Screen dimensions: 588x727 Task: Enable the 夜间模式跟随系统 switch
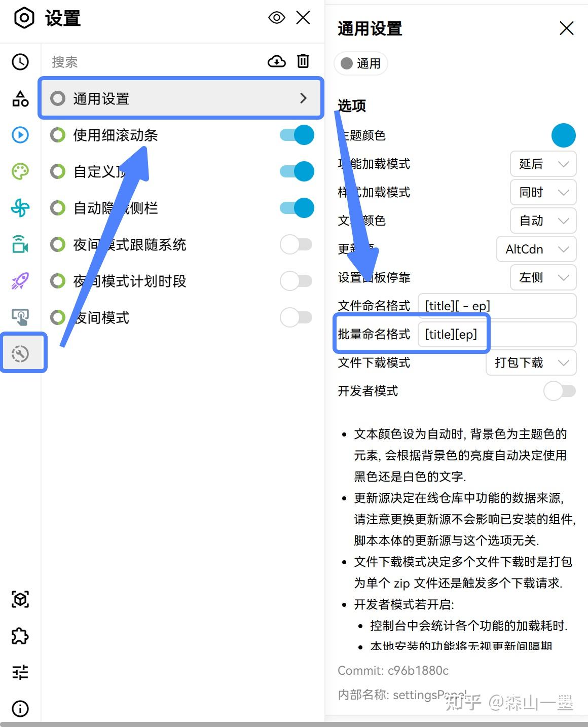[297, 244]
